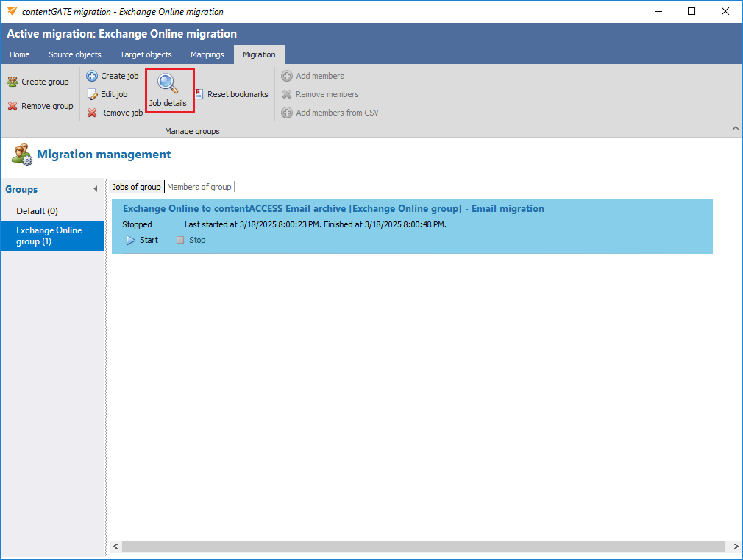Screen dimensions: 743x560
Task: Click the horizontal scrollbar right arrow
Action: click(736, 547)
